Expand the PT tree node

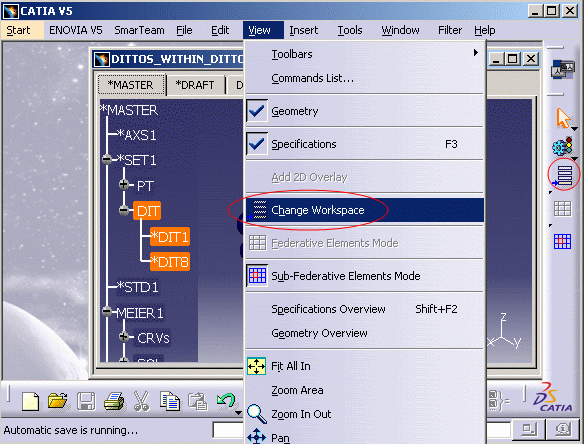(x=124, y=184)
